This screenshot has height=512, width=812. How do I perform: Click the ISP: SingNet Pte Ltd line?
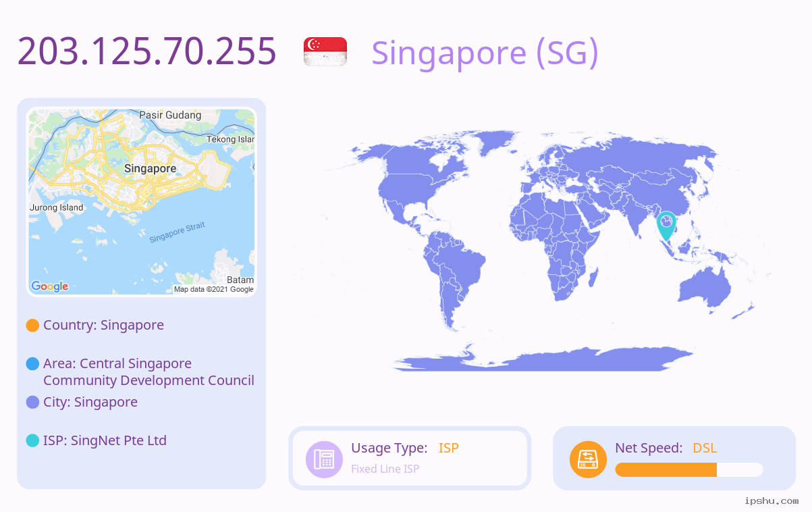pyautogui.click(x=105, y=440)
